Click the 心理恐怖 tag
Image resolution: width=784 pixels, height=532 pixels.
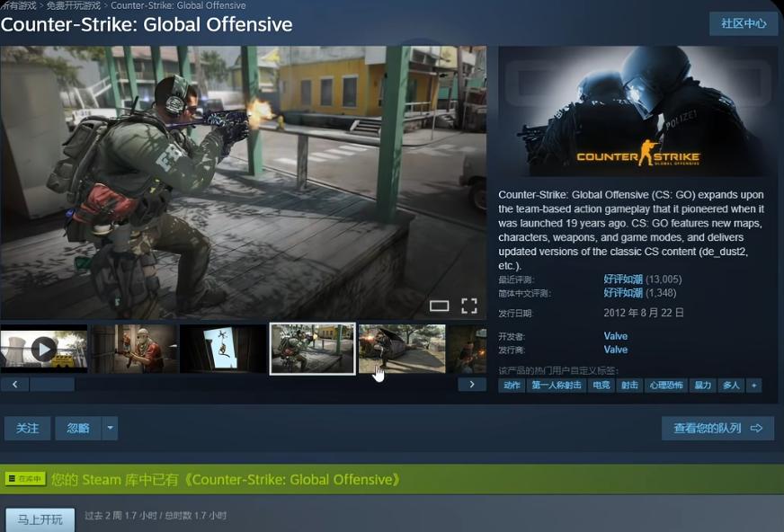(666, 386)
